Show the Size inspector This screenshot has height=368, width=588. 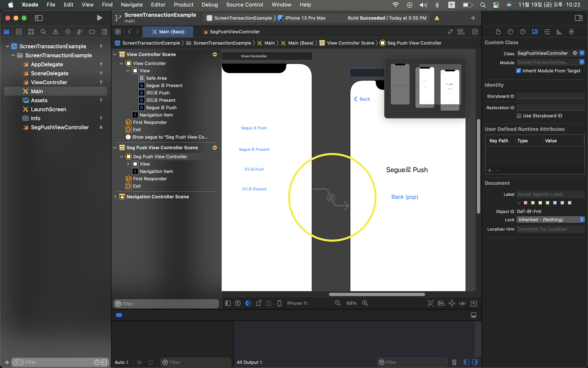pyautogui.click(x=559, y=32)
